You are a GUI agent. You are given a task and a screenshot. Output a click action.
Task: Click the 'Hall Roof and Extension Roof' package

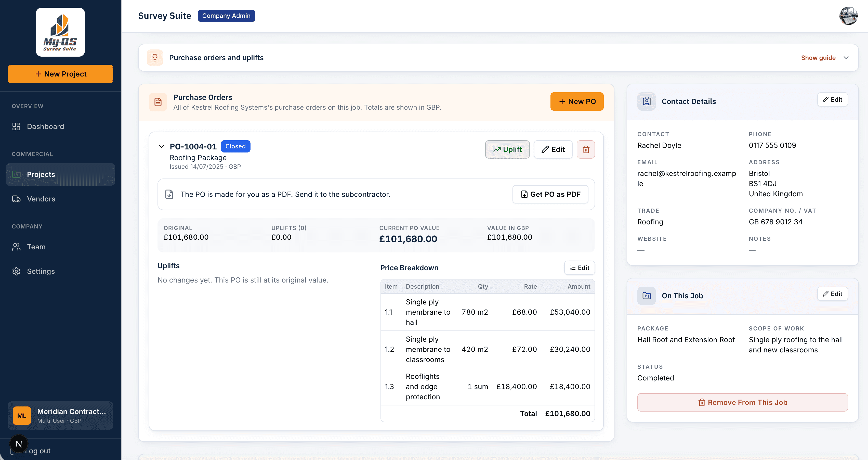pyautogui.click(x=686, y=340)
